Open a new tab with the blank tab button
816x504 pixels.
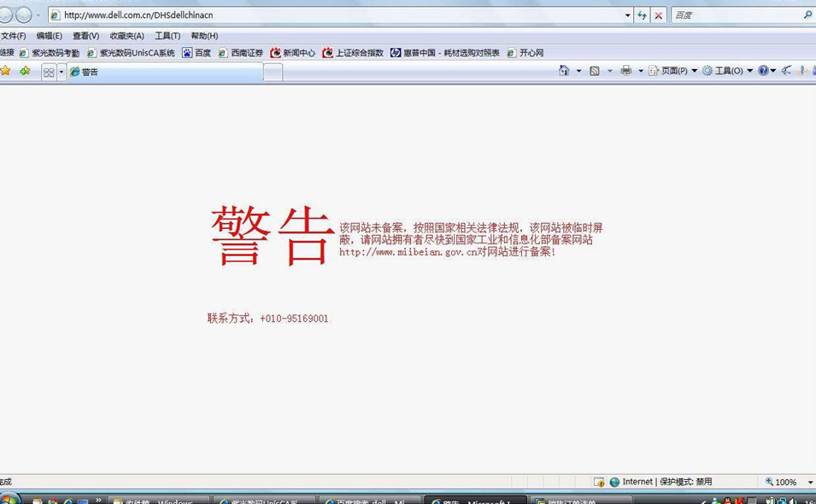point(273,73)
